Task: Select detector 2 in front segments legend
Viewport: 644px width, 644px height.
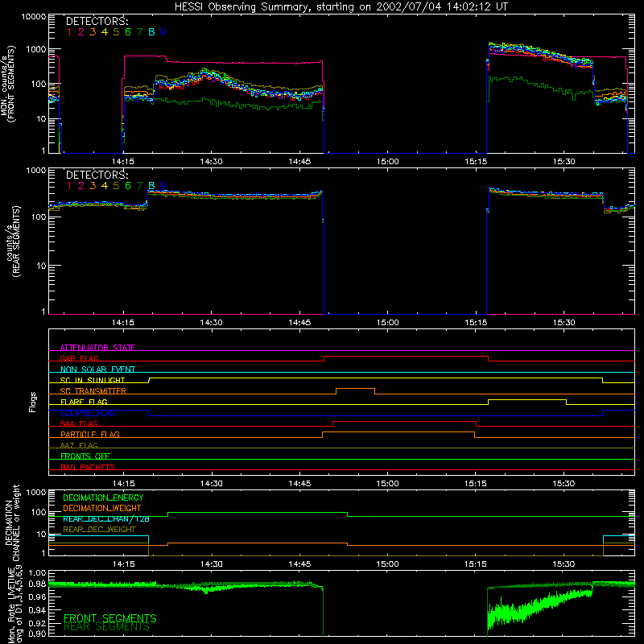Action: pos(81,32)
